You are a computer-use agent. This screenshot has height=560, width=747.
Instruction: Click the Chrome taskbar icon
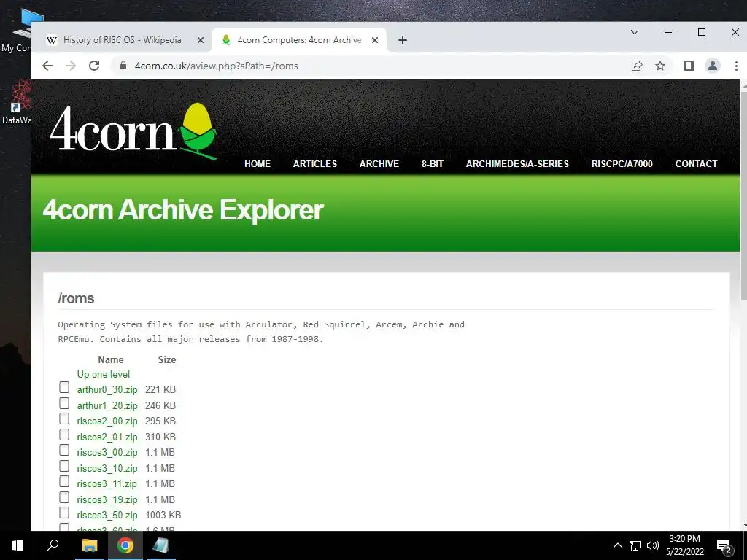125,545
